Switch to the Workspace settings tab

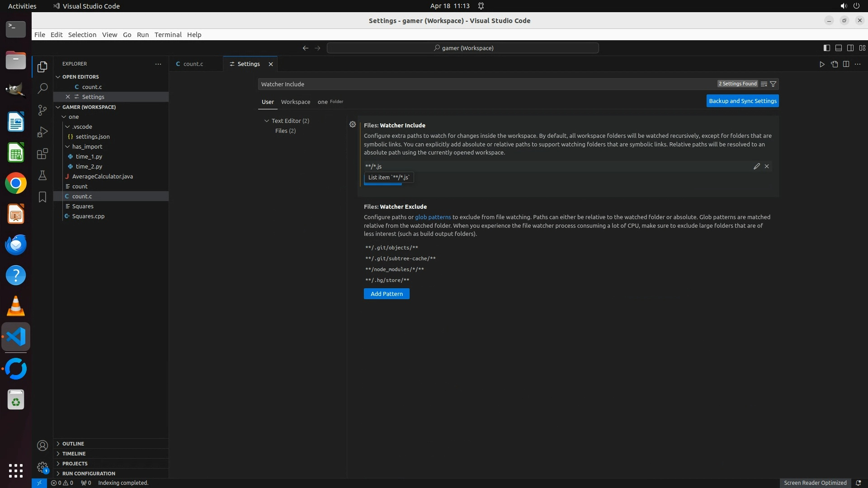pos(295,102)
